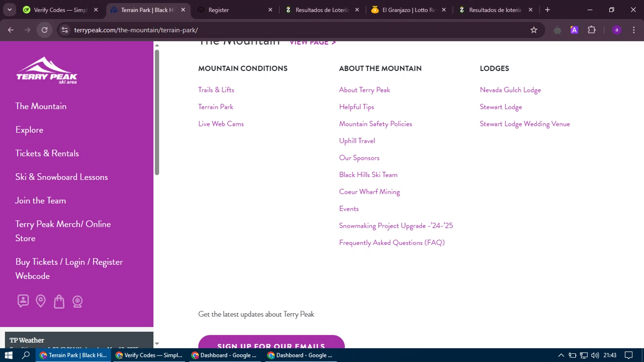Switch to the first Resultados de Lotería tab
644x362 pixels.
tap(322, 9)
